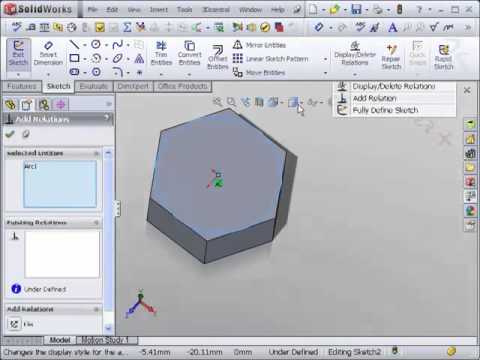Screen dimensions: 480x360
Task: Open the Tools menu
Action: [184, 10]
